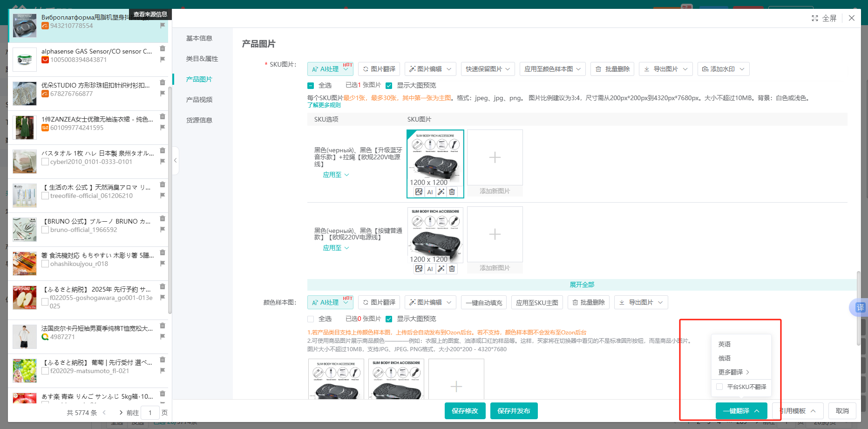Click the replace image upload icon under SKU image
868x429 pixels.
[x=419, y=191]
